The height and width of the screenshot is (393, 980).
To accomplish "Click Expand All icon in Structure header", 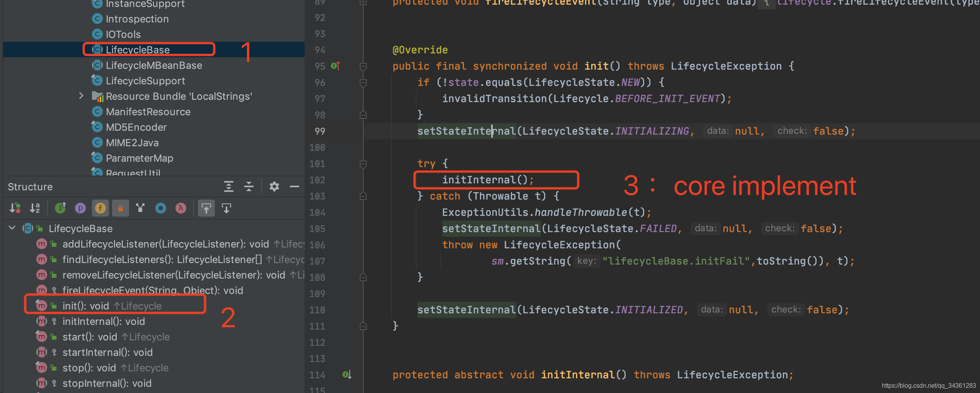I will click(229, 186).
